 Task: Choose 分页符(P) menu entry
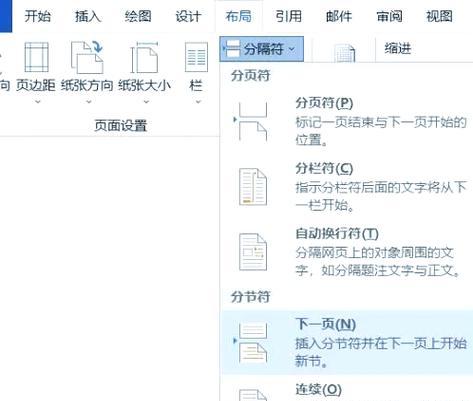coord(347,121)
